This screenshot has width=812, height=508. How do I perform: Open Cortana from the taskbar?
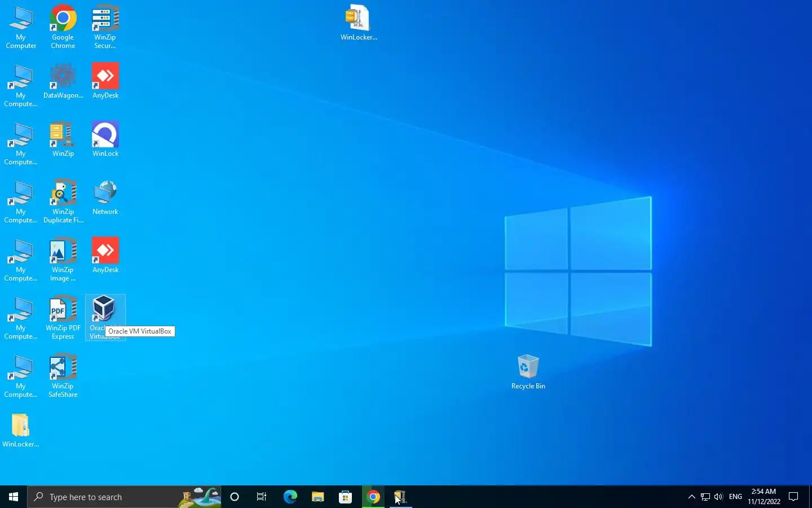(x=235, y=497)
